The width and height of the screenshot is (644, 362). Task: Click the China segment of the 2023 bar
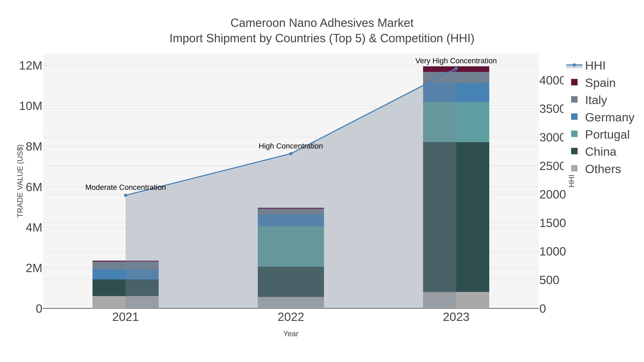(x=456, y=217)
